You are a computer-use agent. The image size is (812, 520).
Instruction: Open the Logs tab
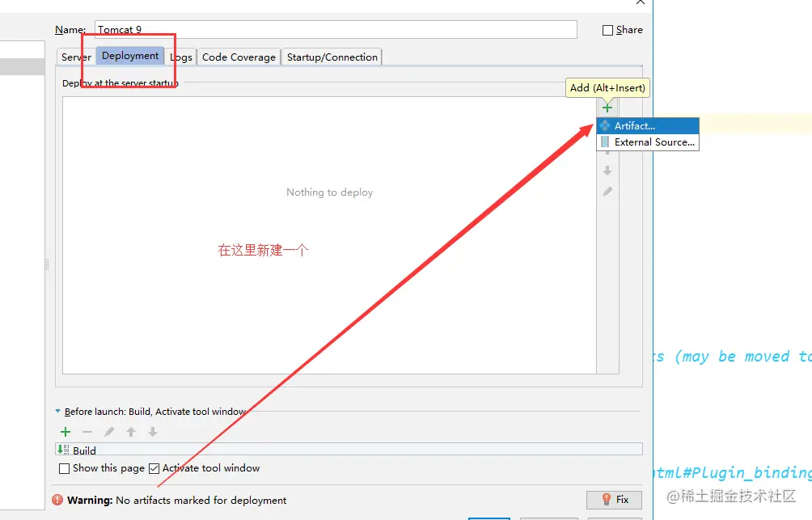[x=180, y=57]
